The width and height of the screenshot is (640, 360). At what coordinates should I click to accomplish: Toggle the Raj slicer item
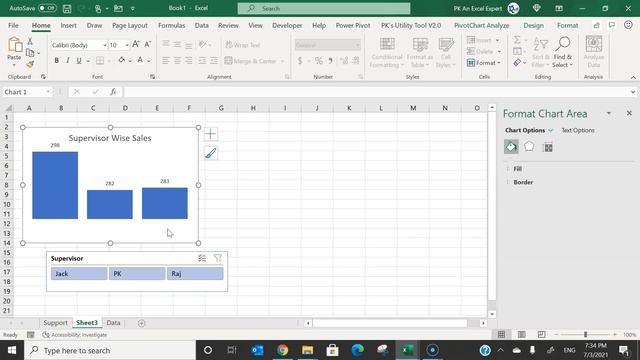click(x=195, y=273)
